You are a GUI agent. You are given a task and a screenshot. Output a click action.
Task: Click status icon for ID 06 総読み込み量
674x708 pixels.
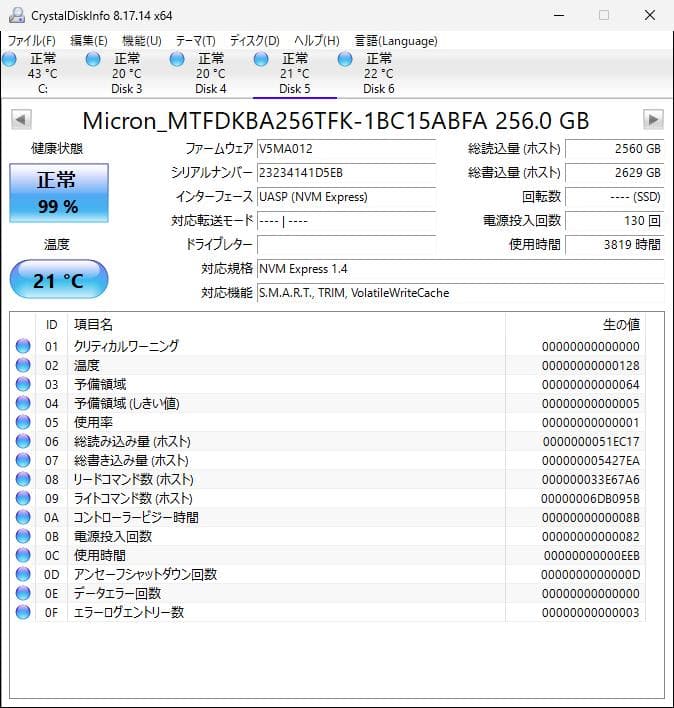point(23,441)
